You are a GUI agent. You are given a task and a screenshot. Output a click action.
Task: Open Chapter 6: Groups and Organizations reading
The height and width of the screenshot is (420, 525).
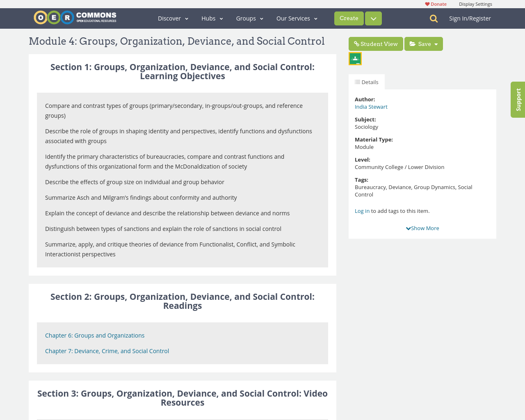pos(95,335)
